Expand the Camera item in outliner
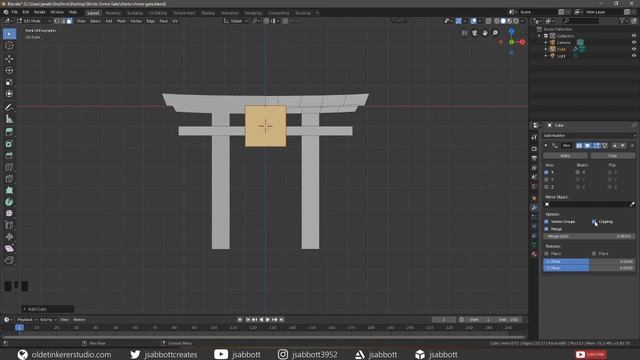The image size is (640, 360). pos(546,42)
